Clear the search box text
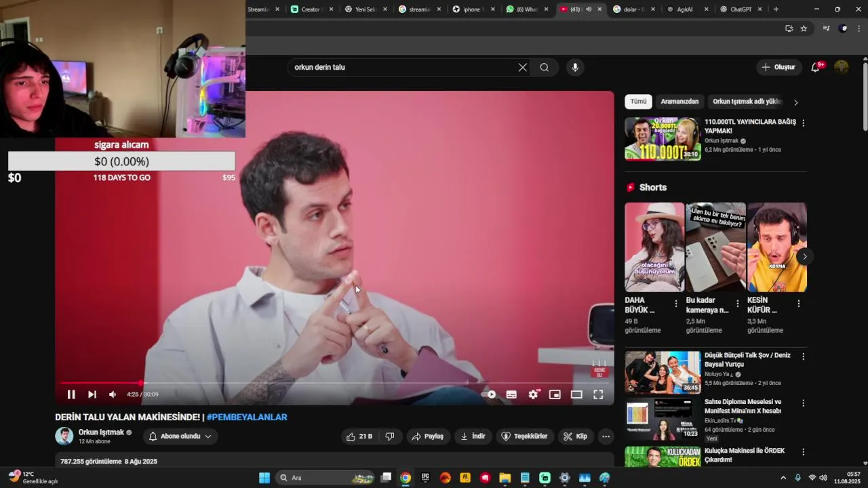 (522, 67)
